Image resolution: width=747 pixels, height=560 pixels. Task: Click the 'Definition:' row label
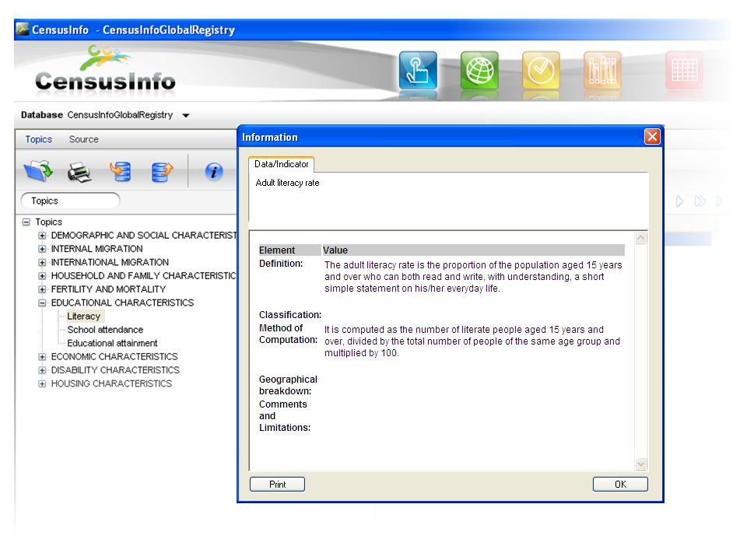pos(281,264)
